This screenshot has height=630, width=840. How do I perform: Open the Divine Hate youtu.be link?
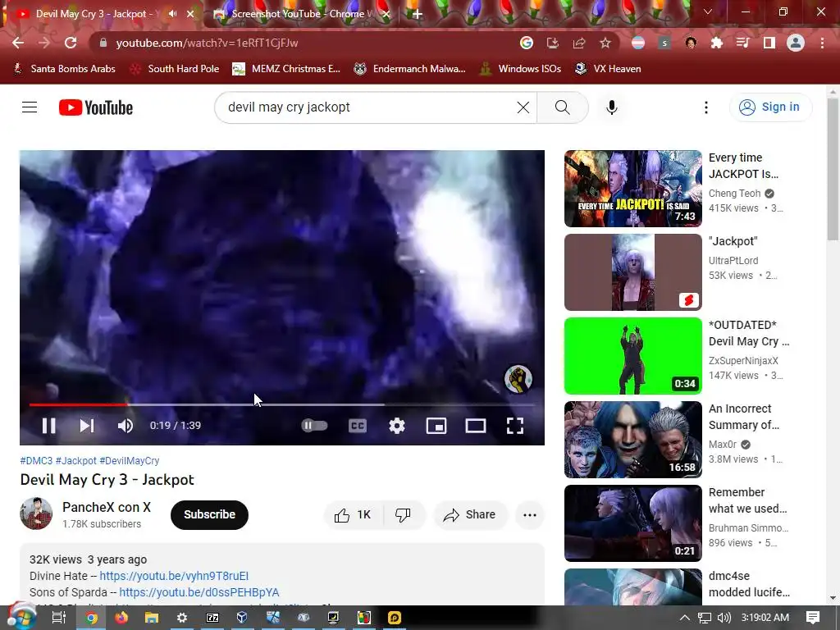(x=174, y=576)
